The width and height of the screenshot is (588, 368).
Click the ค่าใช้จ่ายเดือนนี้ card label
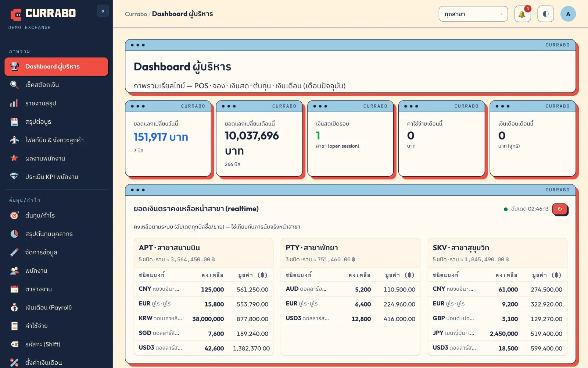(425, 124)
